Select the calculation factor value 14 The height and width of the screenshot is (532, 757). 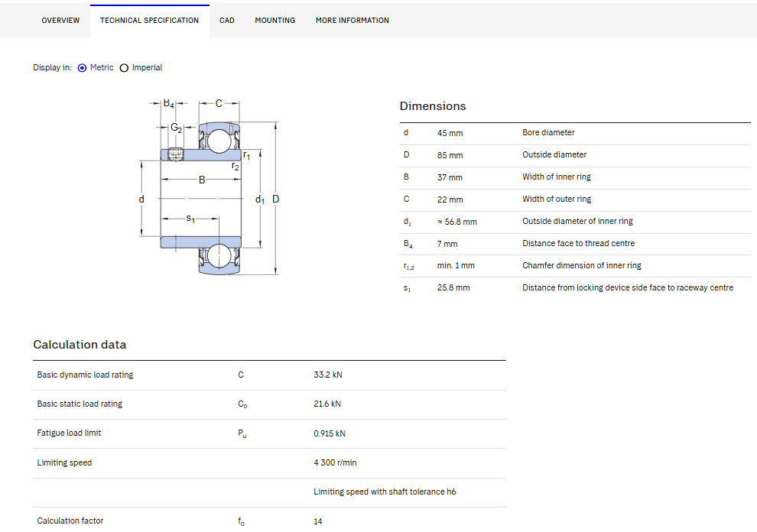[317, 521]
